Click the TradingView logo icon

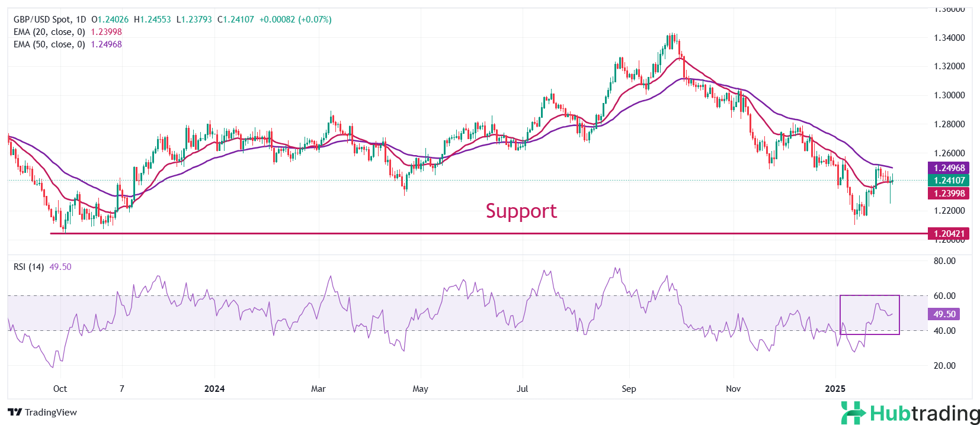coord(15,413)
